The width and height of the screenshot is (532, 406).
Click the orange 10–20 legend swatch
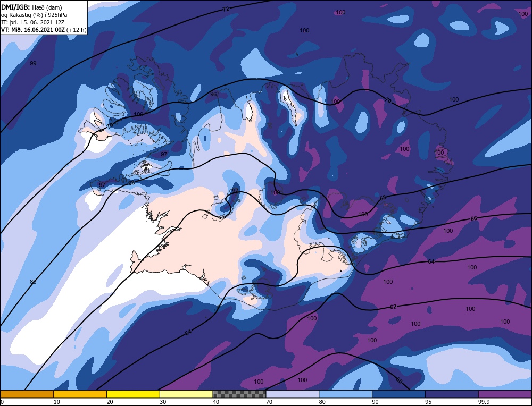tap(80, 394)
